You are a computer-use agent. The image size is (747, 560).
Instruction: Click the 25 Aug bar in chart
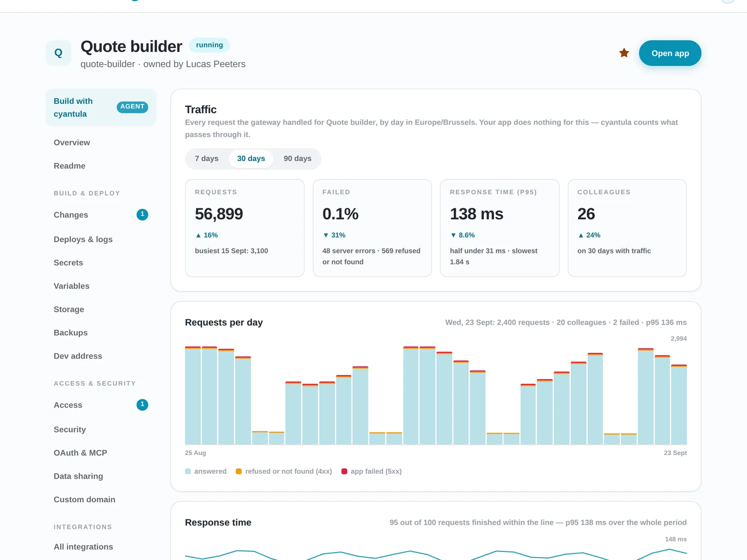pos(193,395)
